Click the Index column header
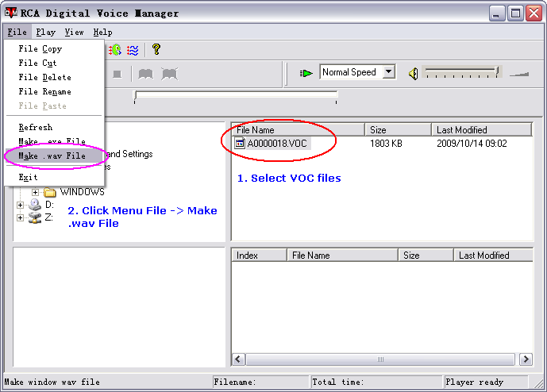547x392 pixels. coord(260,256)
